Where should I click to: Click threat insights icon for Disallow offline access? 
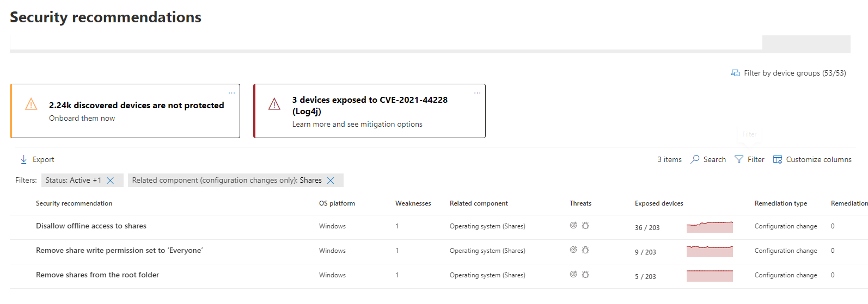573,225
